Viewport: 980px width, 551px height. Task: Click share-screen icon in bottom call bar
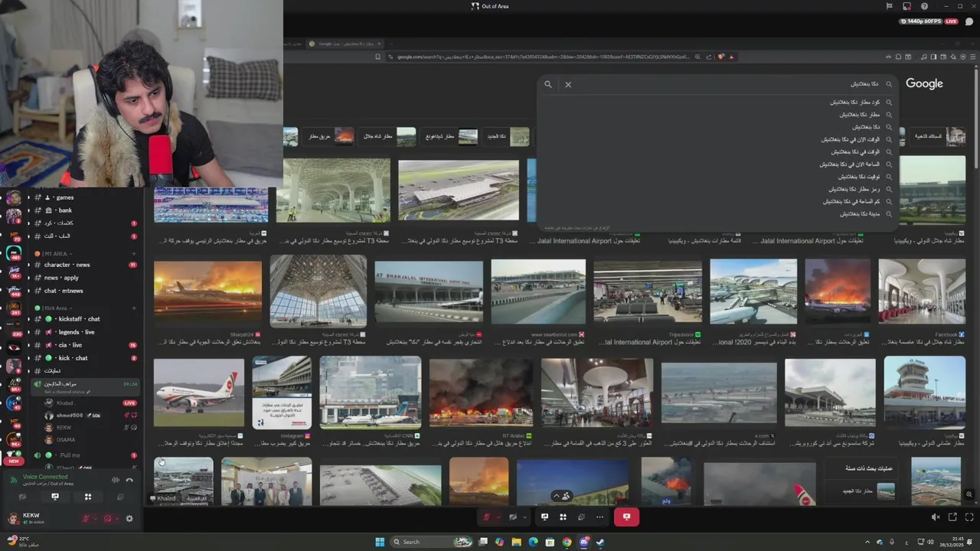tap(544, 517)
